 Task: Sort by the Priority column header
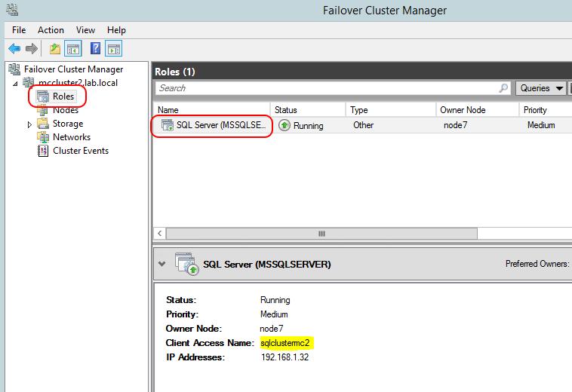pyautogui.click(x=546, y=110)
